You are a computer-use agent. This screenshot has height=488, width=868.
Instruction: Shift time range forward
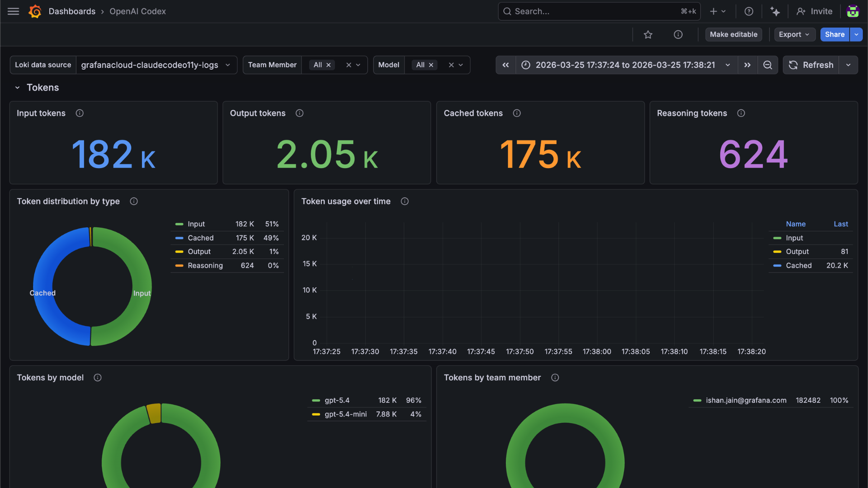click(747, 65)
